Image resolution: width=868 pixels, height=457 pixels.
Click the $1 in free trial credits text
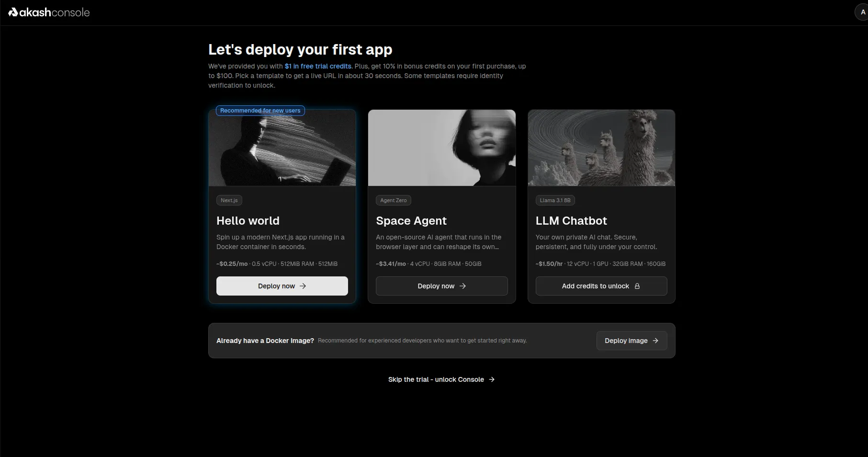pyautogui.click(x=318, y=66)
